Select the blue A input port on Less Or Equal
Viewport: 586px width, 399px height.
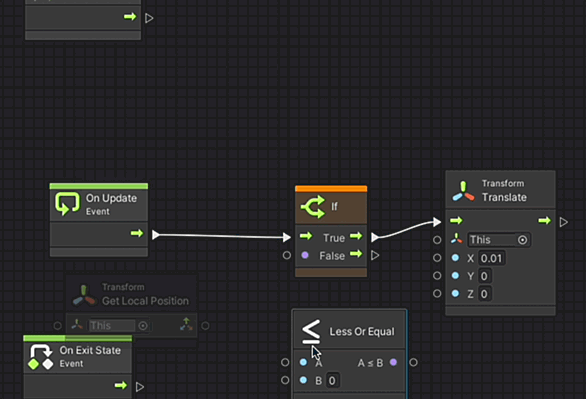coord(303,362)
